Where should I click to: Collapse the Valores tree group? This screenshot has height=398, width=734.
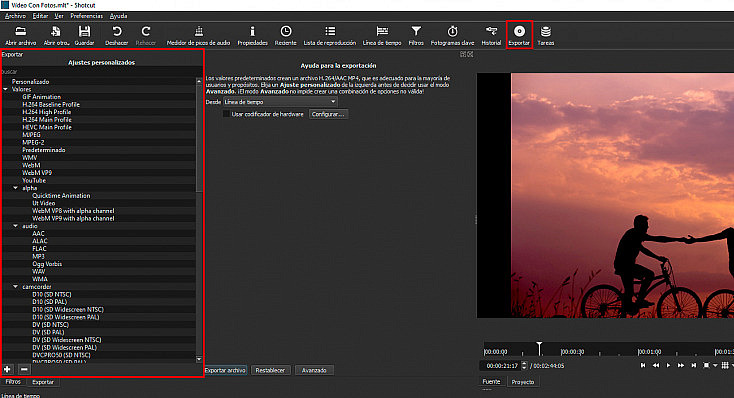click(6, 89)
